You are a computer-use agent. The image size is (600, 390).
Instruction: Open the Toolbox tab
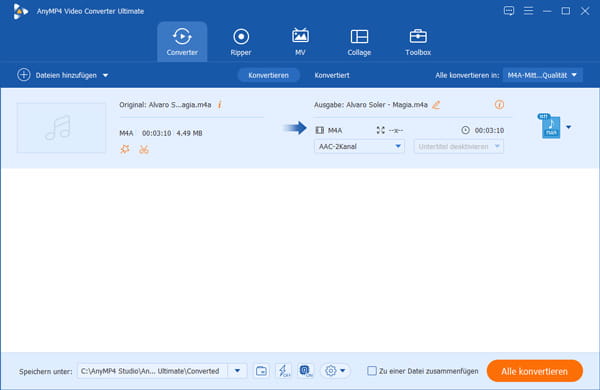(418, 42)
